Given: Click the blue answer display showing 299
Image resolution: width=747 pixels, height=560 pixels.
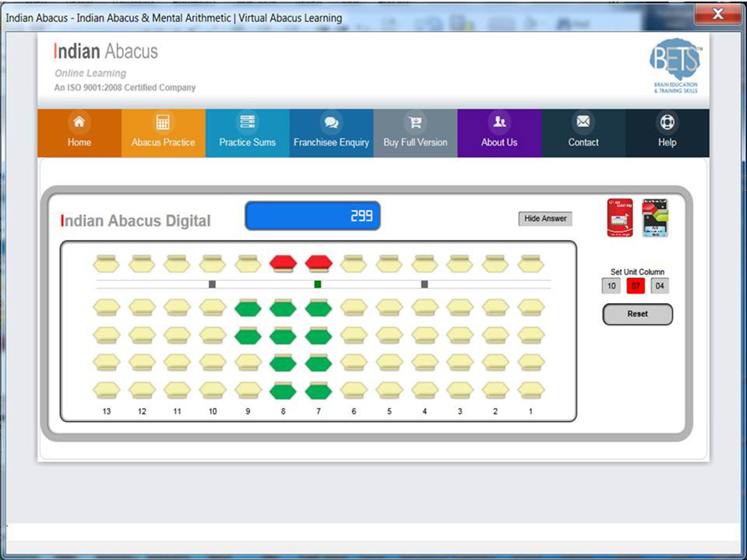Looking at the screenshot, I should pyautogui.click(x=313, y=216).
